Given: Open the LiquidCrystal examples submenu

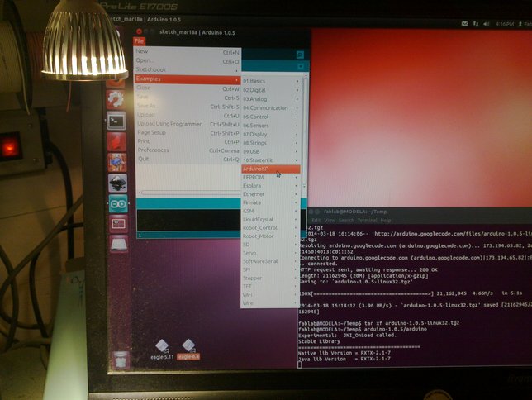Looking at the screenshot, I should pos(270,219).
